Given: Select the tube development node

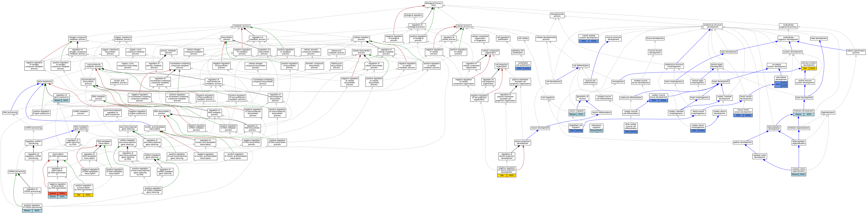Looking at the screenshot, I should coord(729,52).
